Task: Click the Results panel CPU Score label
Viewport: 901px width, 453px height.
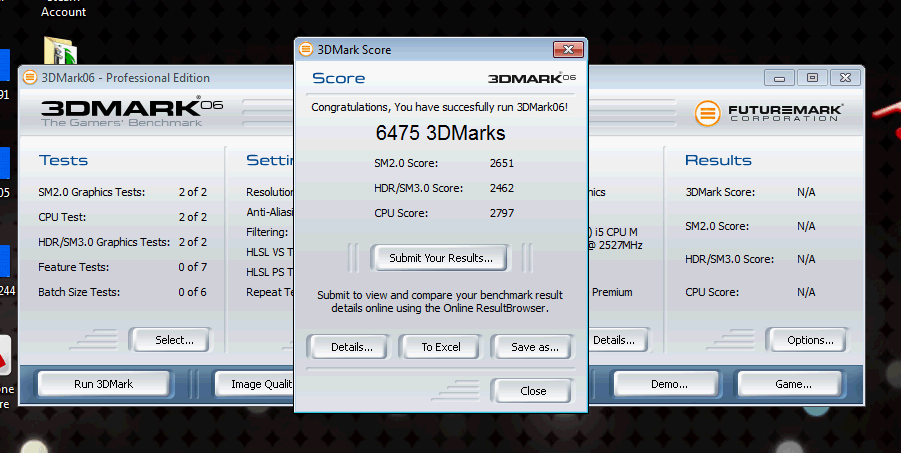Action: tap(712, 292)
